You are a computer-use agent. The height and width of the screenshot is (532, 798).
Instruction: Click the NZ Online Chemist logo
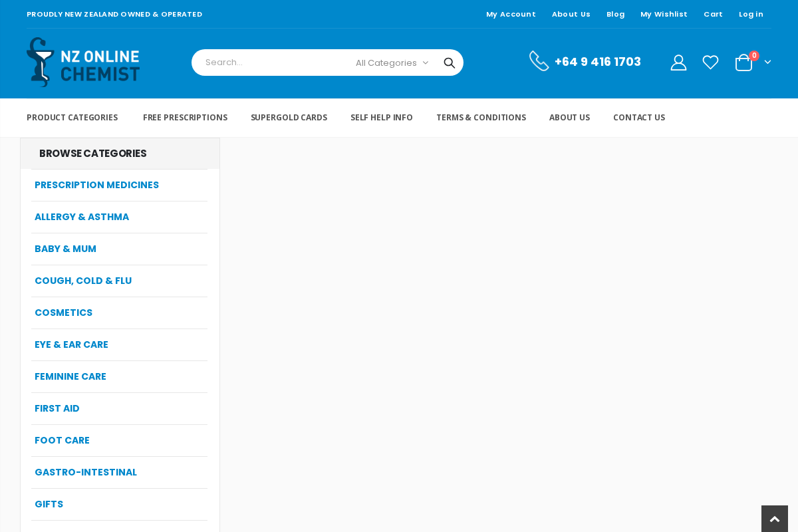coord(83,61)
